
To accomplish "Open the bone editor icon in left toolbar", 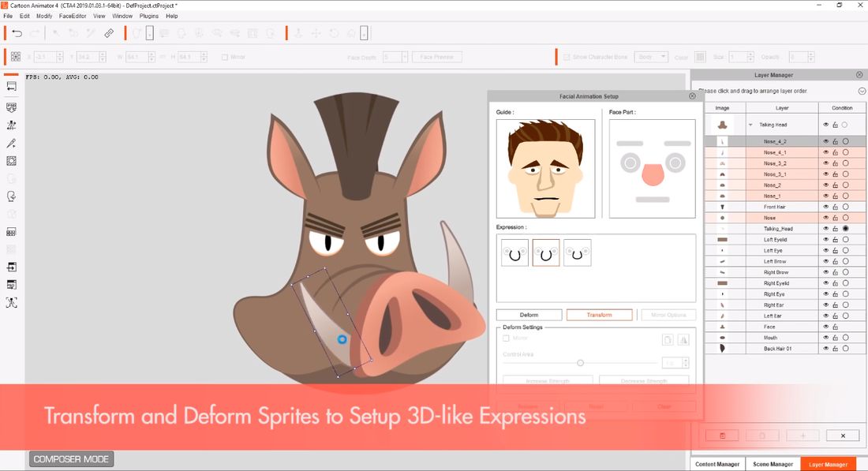I will tap(12, 125).
